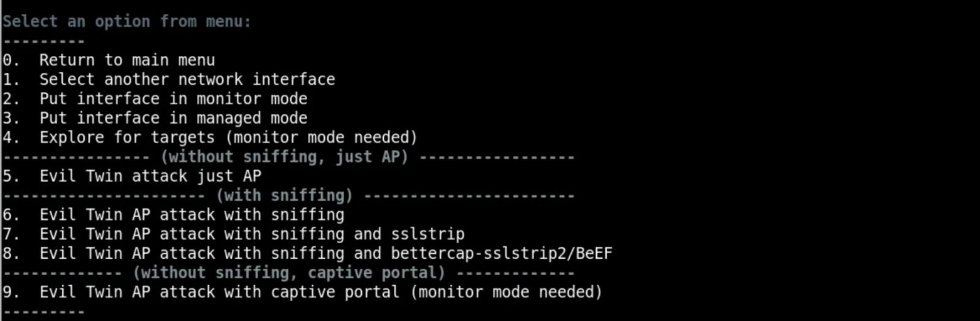The image size is (980, 321).
Task: Click the dashed line under the menu prompt
Action: click(43, 41)
